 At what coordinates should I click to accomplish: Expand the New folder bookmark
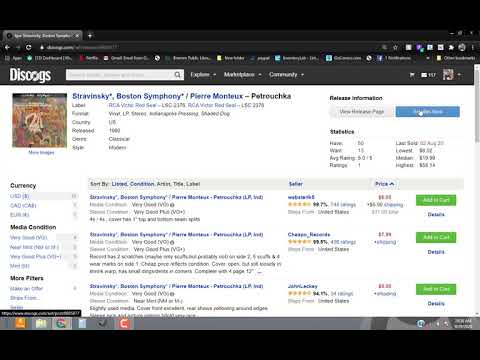pos(231,58)
